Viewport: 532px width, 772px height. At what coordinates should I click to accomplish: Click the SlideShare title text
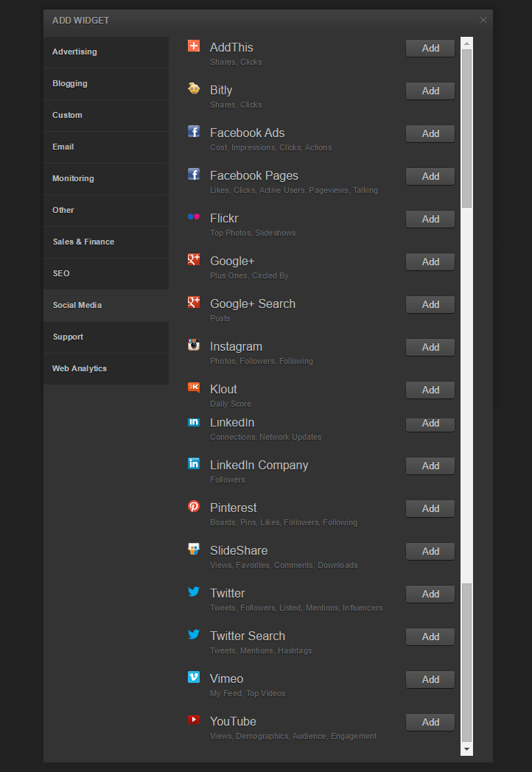coord(239,550)
